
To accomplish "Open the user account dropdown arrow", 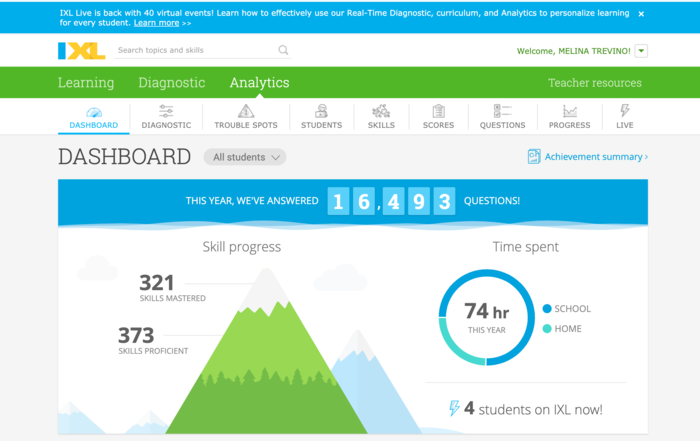I will coord(641,51).
